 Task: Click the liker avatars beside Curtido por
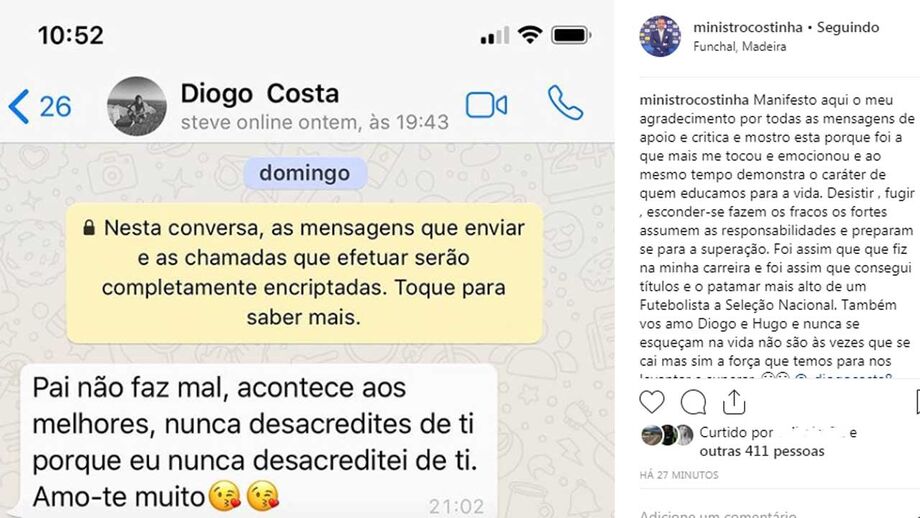click(667, 435)
